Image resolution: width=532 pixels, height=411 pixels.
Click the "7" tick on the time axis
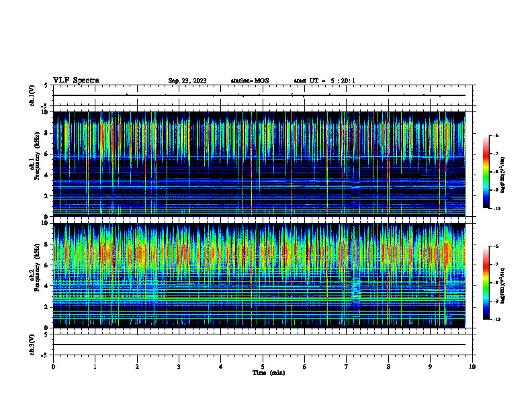point(347,367)
